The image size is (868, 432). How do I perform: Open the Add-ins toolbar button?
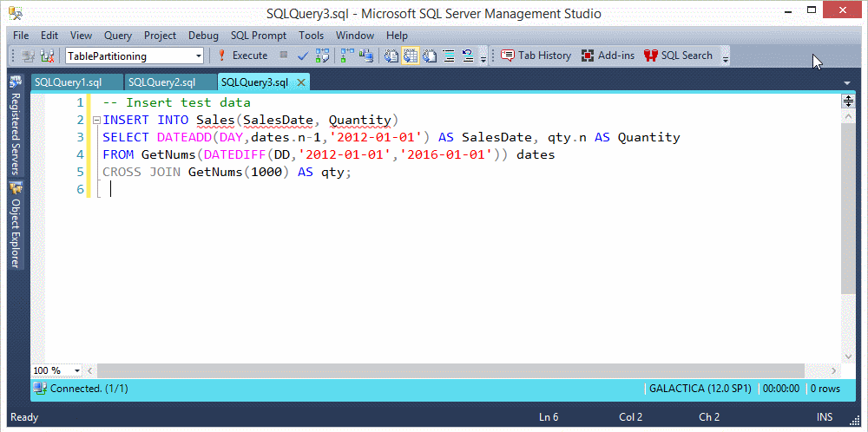(608, 56)
